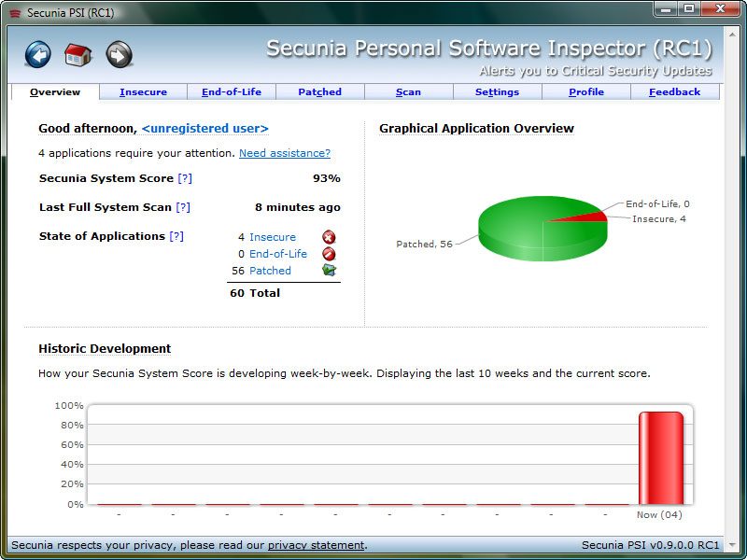Open the Feedback tab
Screen dimensions: 747x560
(675, 91)
